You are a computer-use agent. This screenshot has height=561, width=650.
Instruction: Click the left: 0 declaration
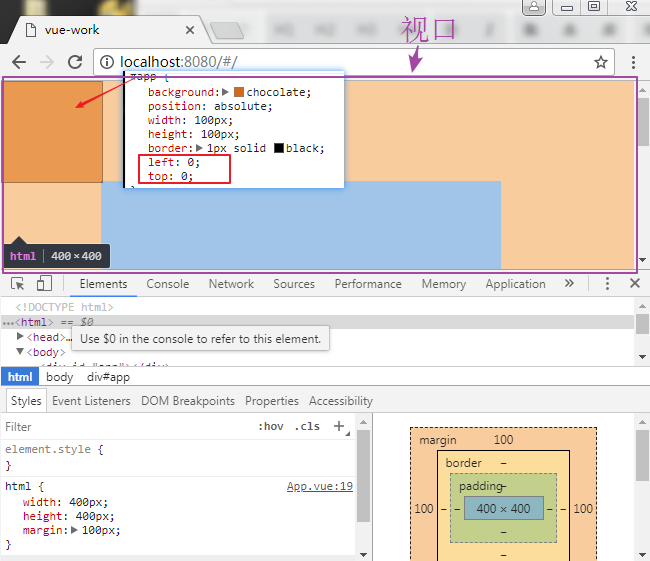pos(174,162)
